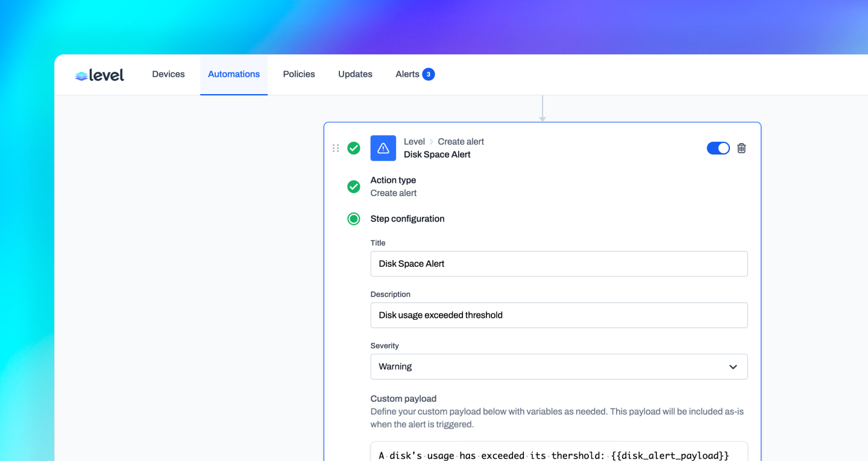Click the Alerts count badge showing 3

429,74
